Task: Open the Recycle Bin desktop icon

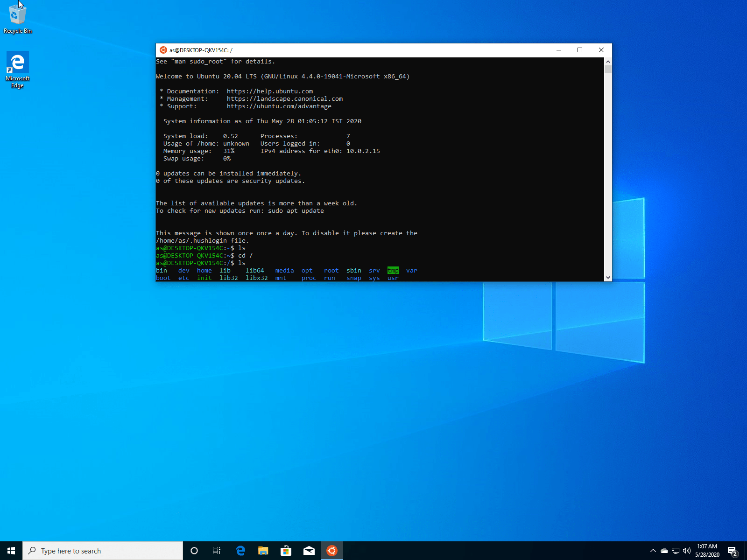Action: 18,19
